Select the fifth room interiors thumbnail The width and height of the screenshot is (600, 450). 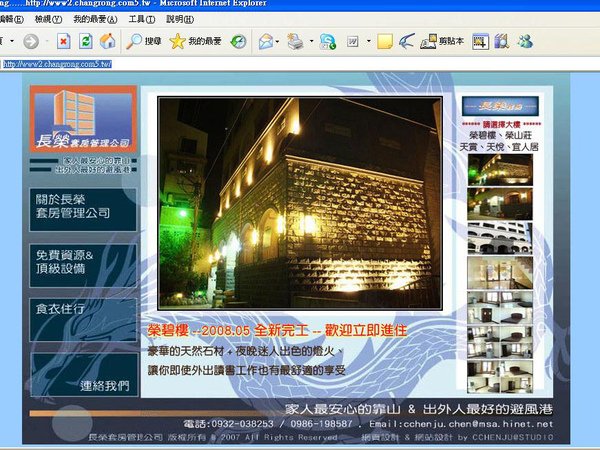pyautogui.click(x=500, y=308)
